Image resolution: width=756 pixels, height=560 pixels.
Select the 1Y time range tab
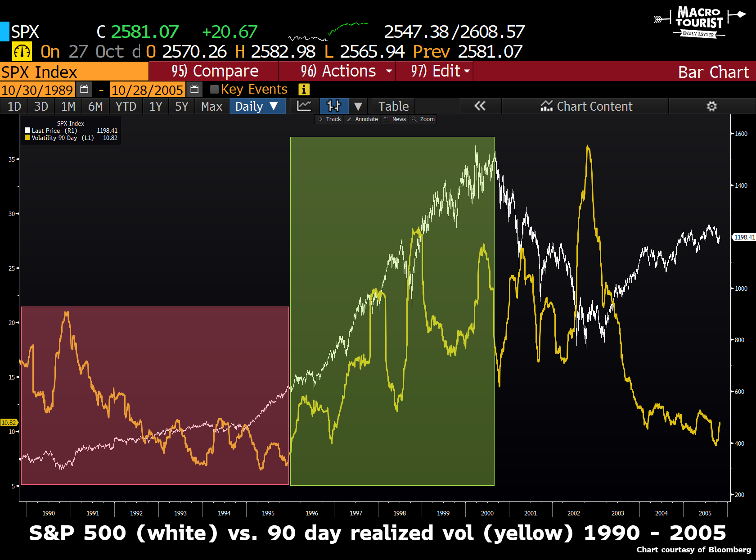pyautogui.click(x=156, y=106)
